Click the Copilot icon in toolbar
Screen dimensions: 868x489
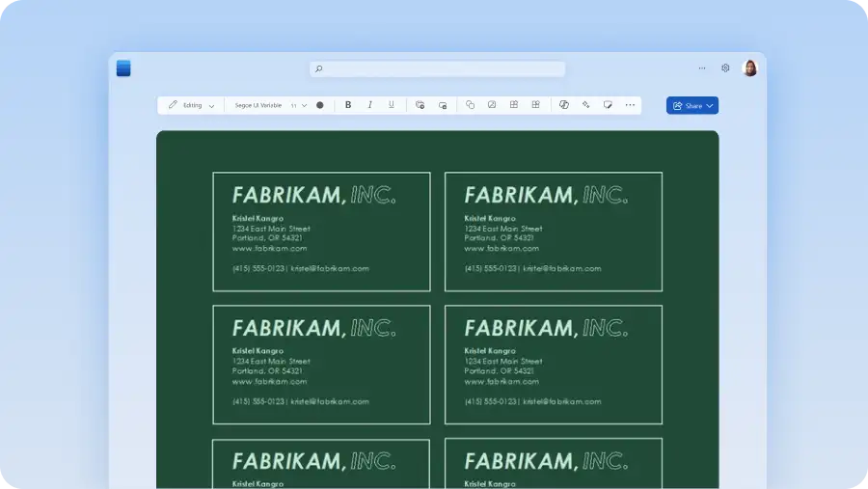pos(564,105)
